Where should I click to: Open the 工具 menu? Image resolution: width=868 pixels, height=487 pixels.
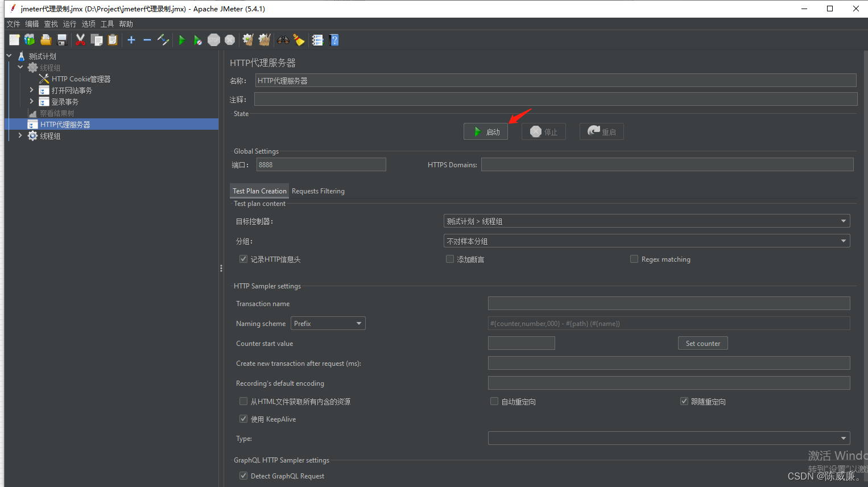(x=107, y=24)
